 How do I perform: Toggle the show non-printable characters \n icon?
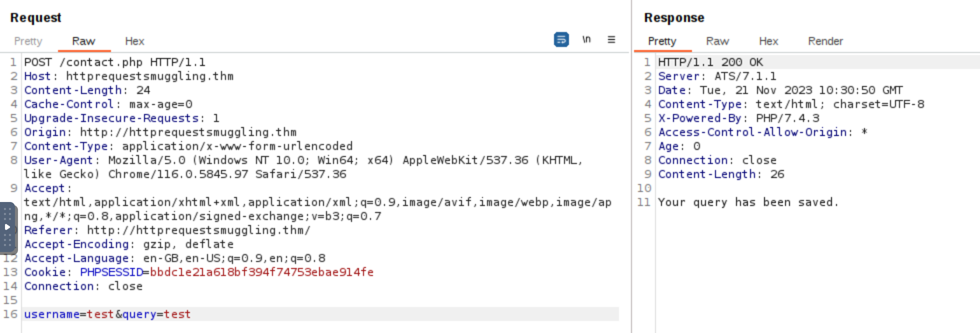tap(586, 39)
